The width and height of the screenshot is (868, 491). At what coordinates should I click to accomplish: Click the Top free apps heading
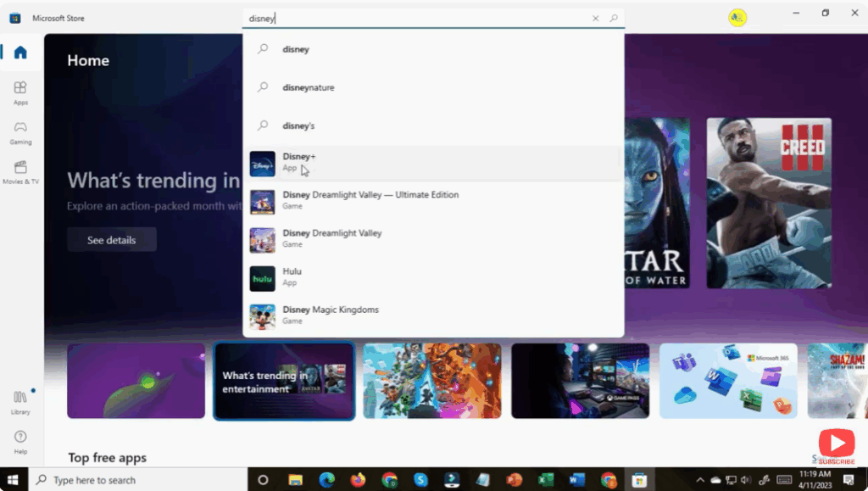[108, 458]
